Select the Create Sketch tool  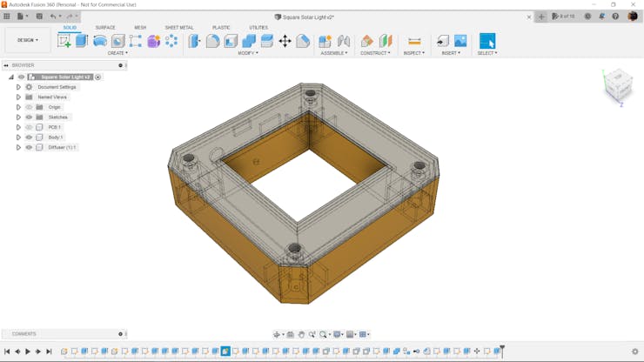[x=64, y=40]
